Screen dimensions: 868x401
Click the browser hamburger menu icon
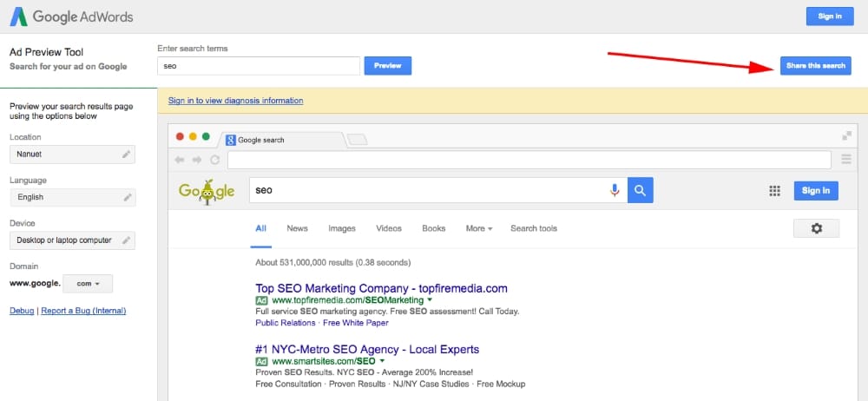[846, 160]
